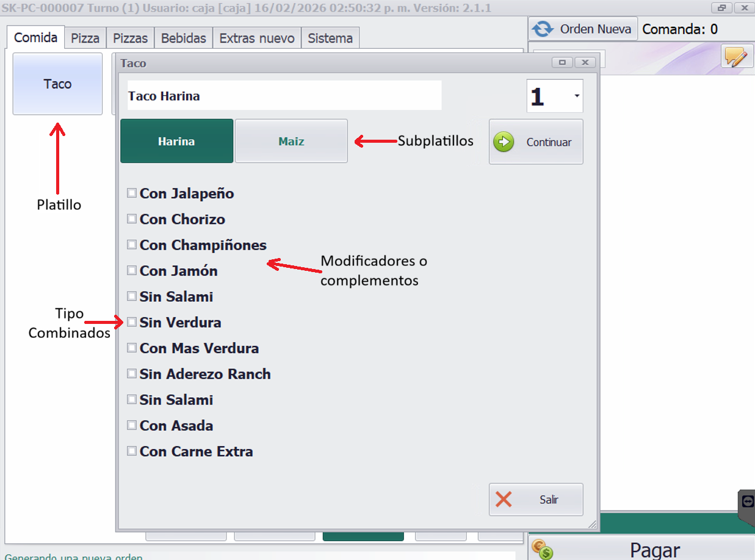Open the quantity dropdown arrow
Image resolution: width=755 pixels, height=560 pixels.
577,96
